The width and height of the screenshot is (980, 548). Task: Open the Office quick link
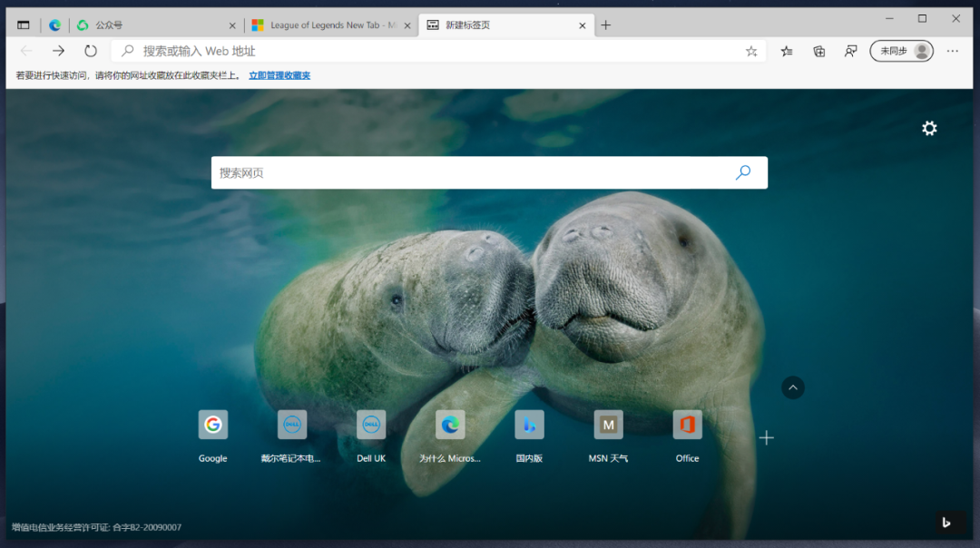point(687,436)
